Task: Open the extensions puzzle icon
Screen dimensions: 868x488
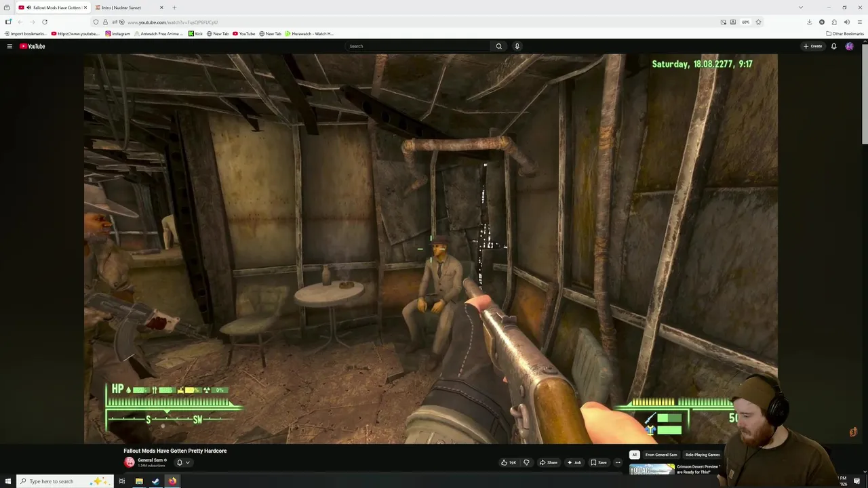Action: pos(834,22)
